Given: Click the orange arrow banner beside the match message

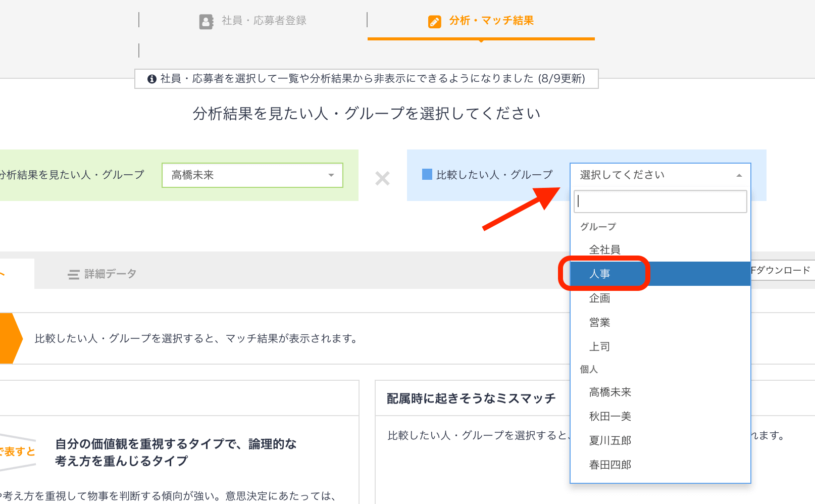Looking at the screenshot, I should (x=10, y=338).
